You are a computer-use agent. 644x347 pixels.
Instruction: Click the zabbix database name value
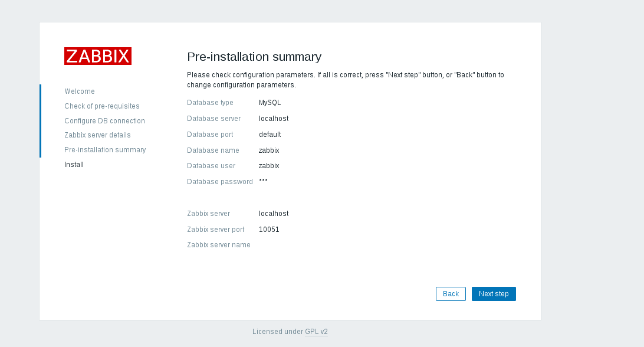268,150
